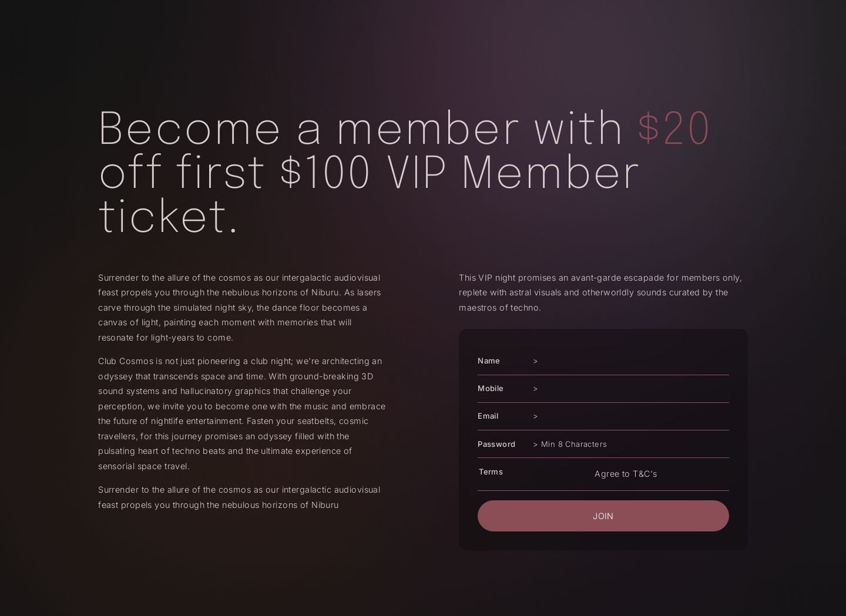Viewport: 846px width, 616px height.
Task: Click the Password field with Min 8 Characters
Action: click(632, 445)
